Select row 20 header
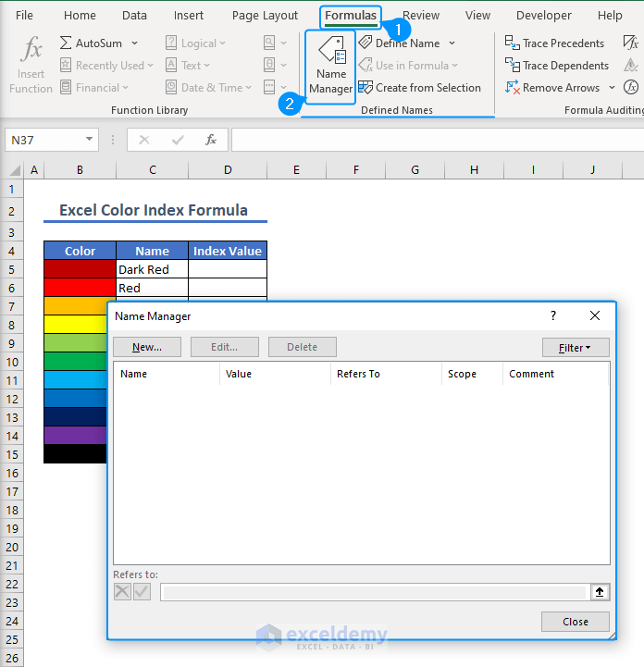644x667 pixels. click(x=12, y=547)
